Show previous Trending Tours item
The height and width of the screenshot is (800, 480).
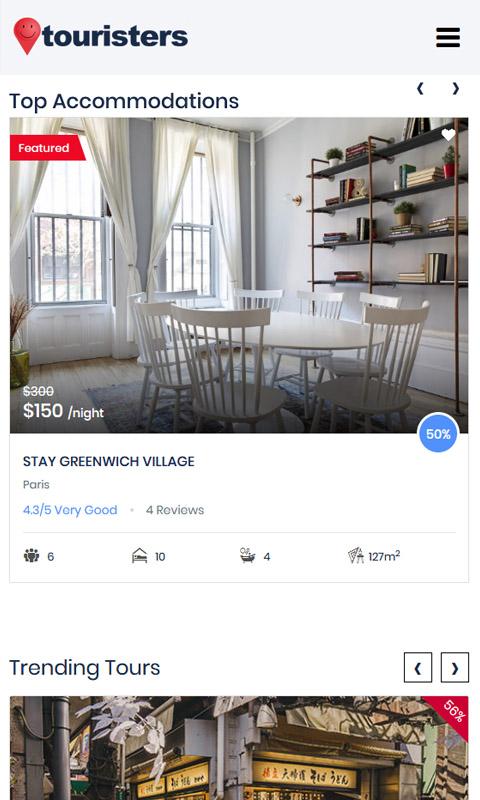[x=418, y=667]
